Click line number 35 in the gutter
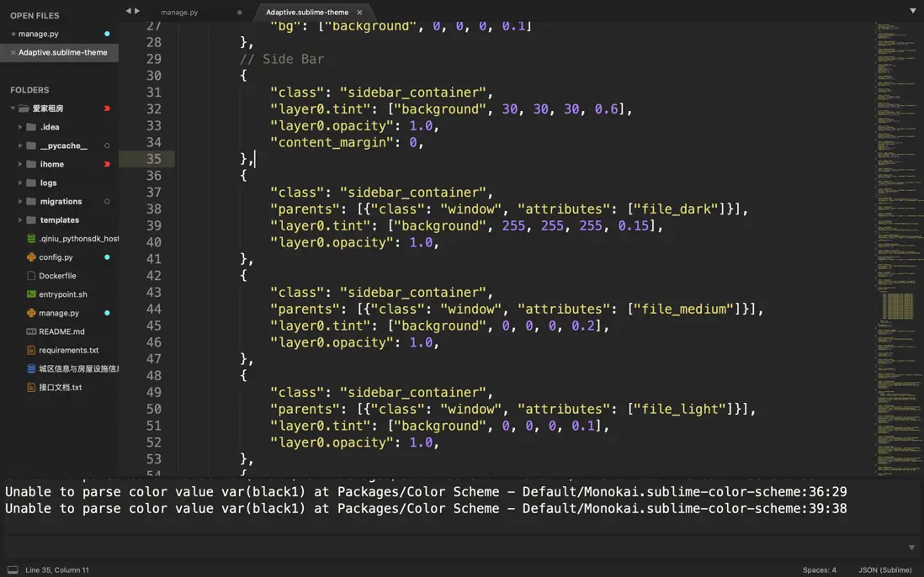This screenshot has width=924, height=577. coord(154,159)
